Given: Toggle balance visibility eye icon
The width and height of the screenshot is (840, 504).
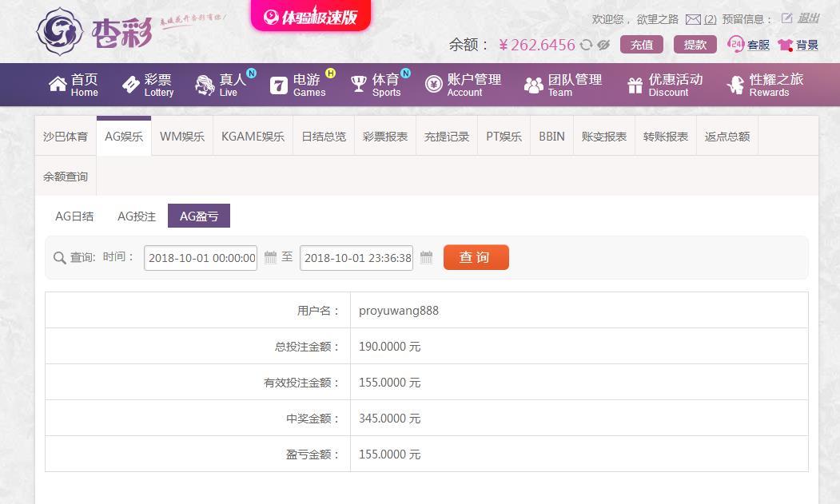Looking at the screenshot, I should click(603, 46).
